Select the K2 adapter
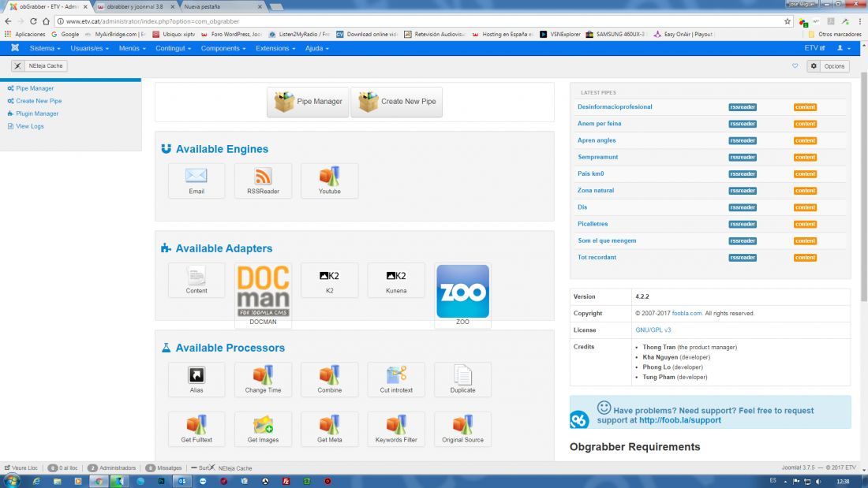Screen dimensions: 868x488 coord(329,280)
